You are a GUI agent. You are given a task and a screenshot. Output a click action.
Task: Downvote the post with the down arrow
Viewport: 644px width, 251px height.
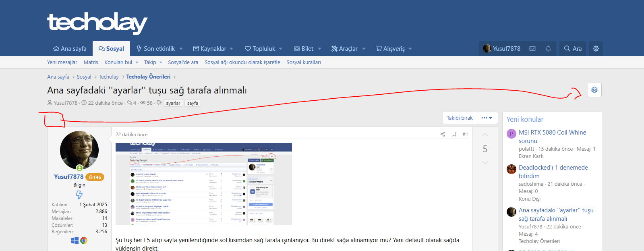coord(485,163)
